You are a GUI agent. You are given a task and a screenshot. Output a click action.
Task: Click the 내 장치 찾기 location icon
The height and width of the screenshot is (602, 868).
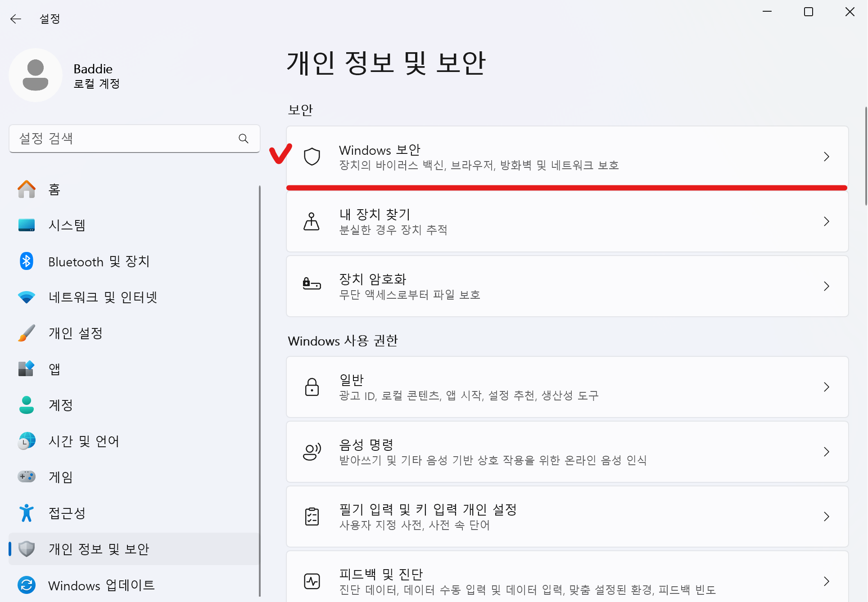(312, 221)
